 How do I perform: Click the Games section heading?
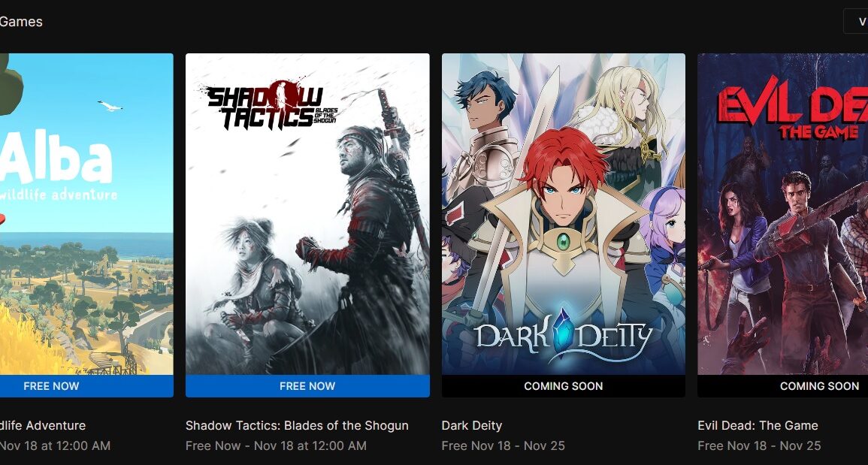pos(21,22)
